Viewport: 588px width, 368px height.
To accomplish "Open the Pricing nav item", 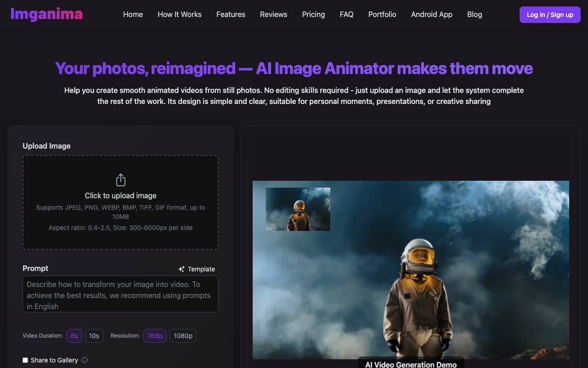I will tap(313, 14).
